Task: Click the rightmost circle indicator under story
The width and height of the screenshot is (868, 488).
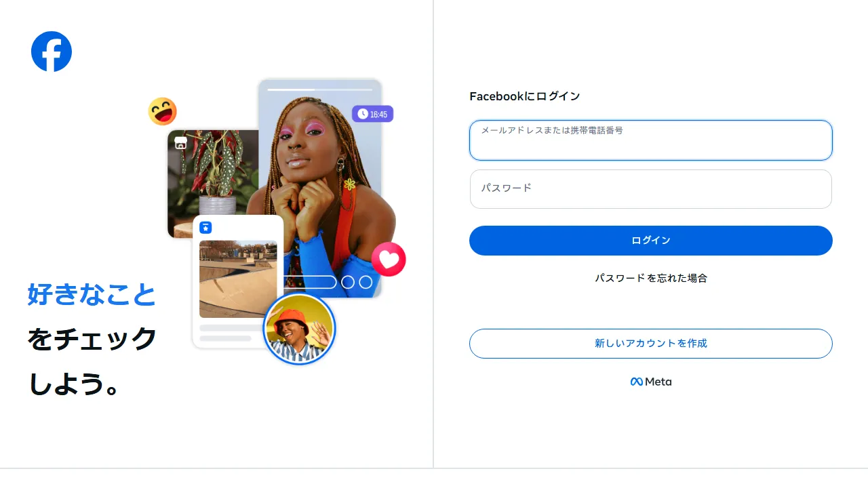Action: tap(366, 282)
